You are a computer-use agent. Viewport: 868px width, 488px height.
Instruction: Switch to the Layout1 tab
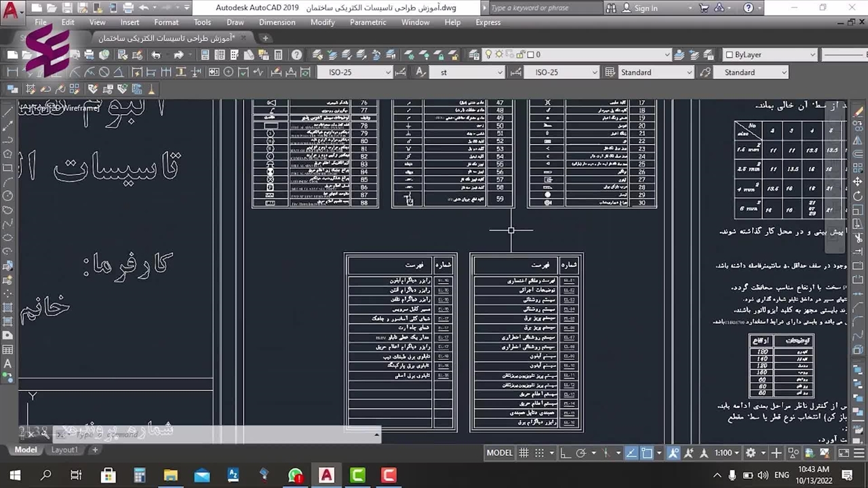coord(64,450)
